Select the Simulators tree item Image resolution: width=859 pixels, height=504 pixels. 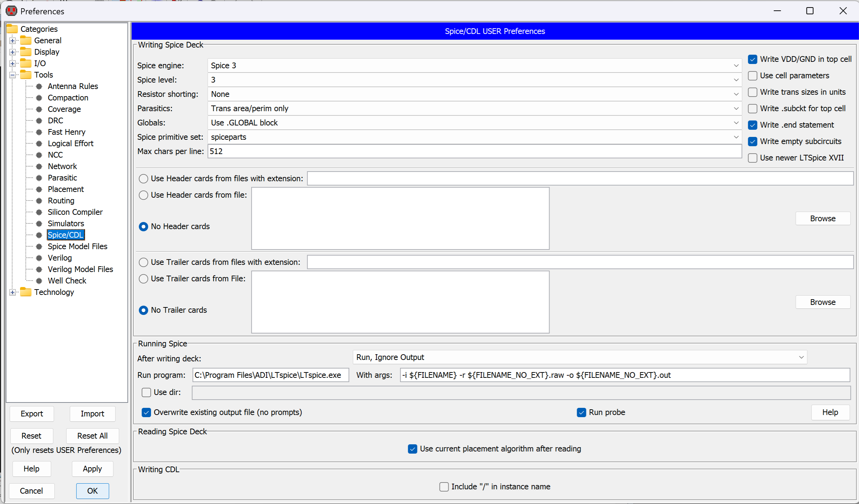click(66, 223)
